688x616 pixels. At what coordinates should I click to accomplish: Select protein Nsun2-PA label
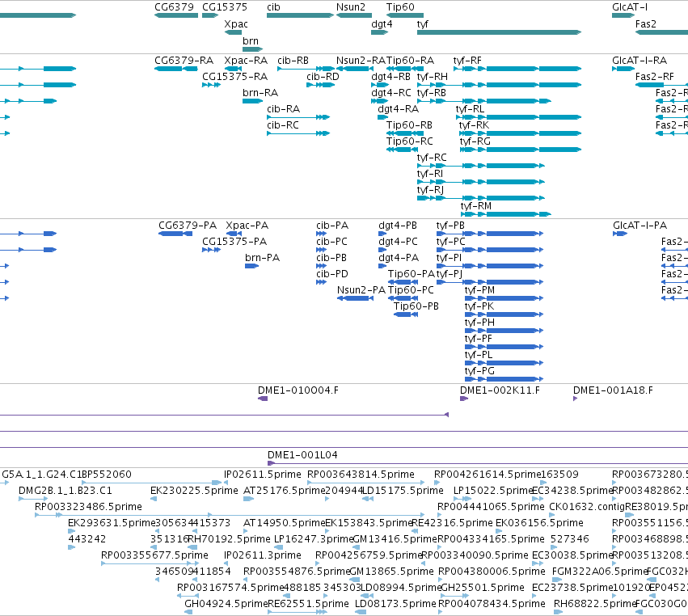click(x=361, y=290)
